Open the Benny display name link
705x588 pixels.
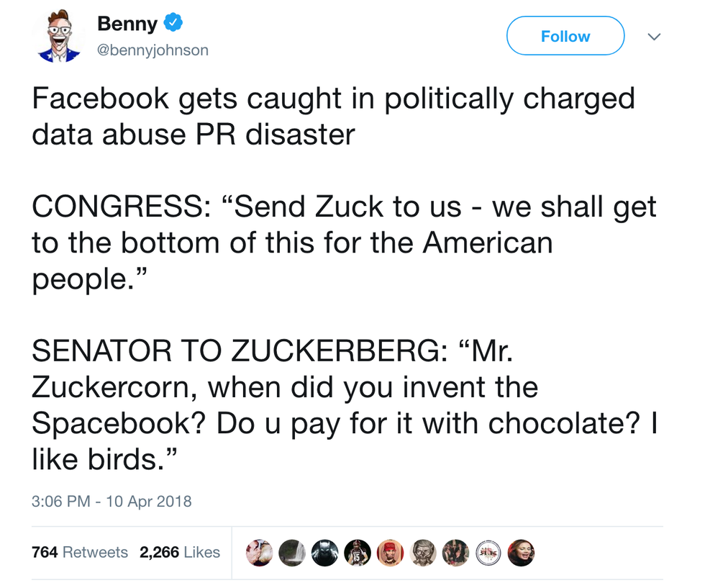click(127, 24)
